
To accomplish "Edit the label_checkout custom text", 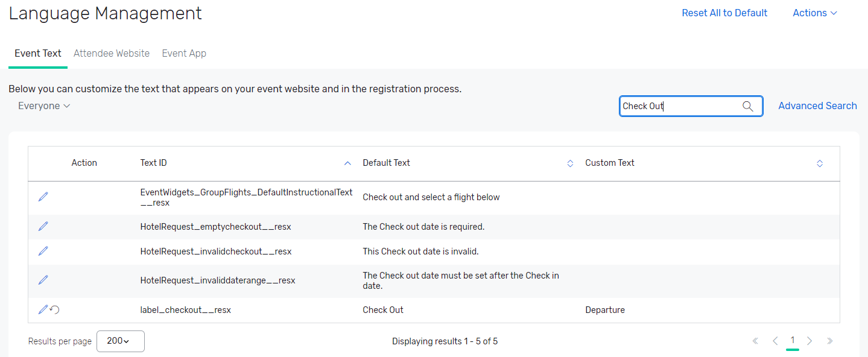I will [x=42, y=309].
